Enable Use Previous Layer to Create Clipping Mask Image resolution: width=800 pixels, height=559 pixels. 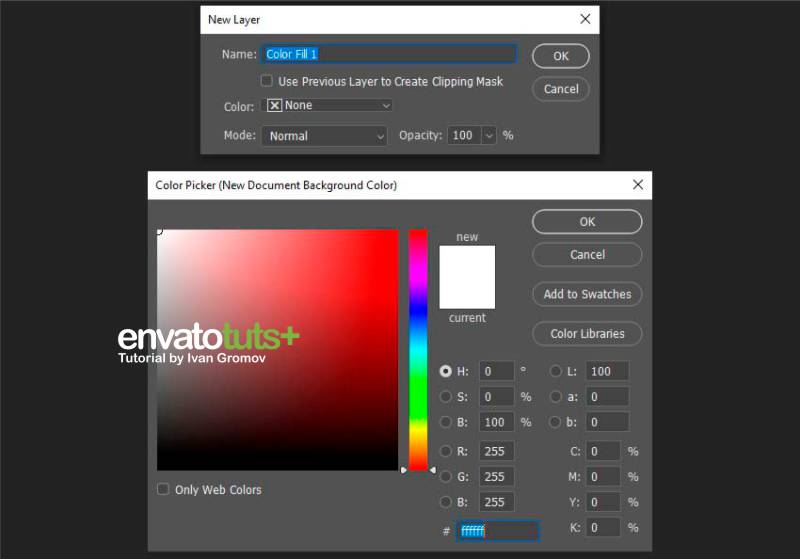coord(266,81)
